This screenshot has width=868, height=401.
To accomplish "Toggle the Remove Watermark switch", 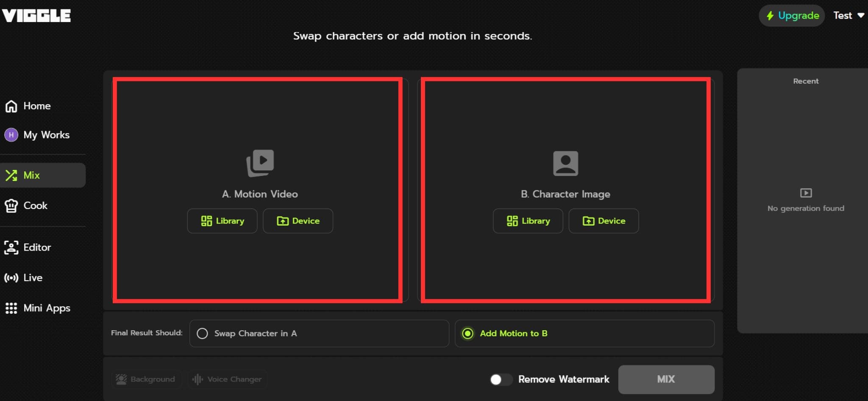I will [x=501, y=379].
